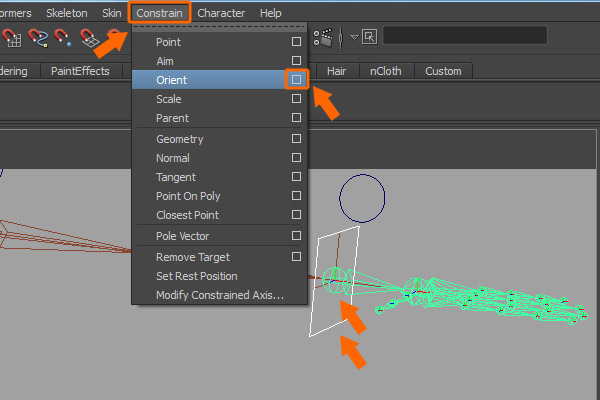This screenshot has height=400, width=600.
Task: Open the Pole Vector option box
Action: [x=296, y=235]
